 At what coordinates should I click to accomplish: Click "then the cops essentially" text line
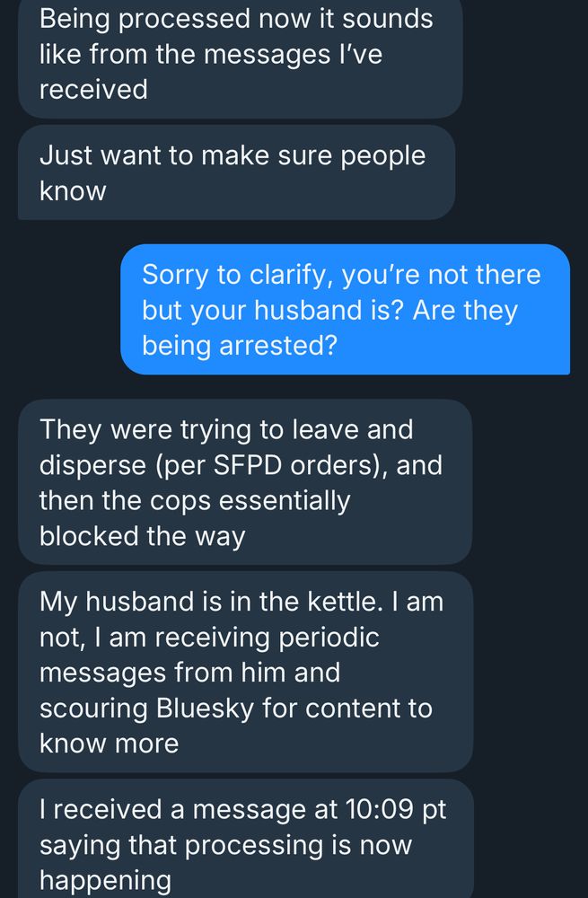coord(194,500)
